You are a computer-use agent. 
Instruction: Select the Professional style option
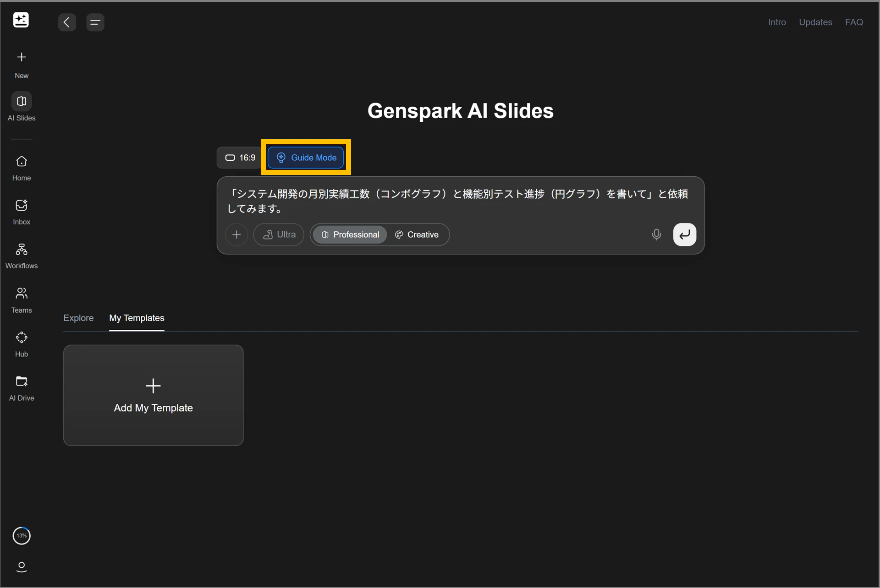tap(350, 234)
